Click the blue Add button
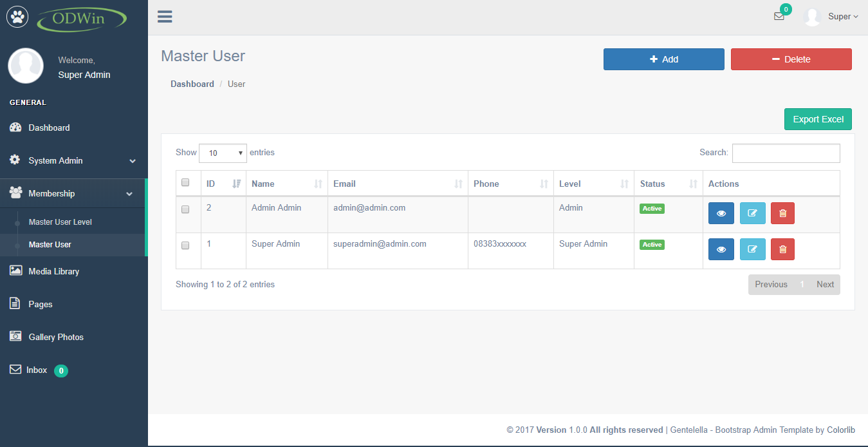The width and height of the screenshot is (868, 447). click(x=664, y=59)
